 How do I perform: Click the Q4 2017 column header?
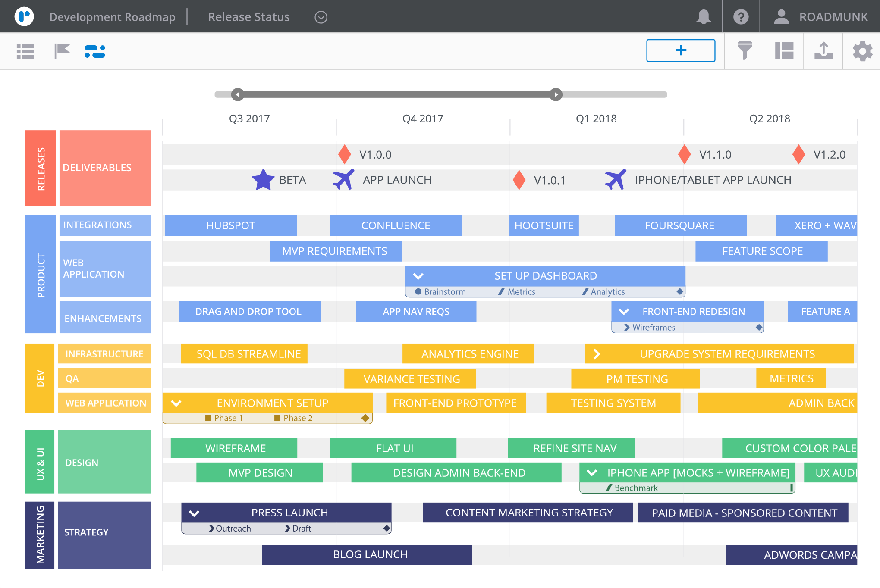(423, 119)
